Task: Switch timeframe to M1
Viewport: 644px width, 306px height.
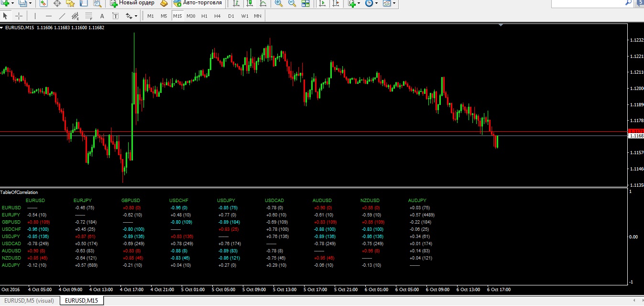Action: coord(151,16)
